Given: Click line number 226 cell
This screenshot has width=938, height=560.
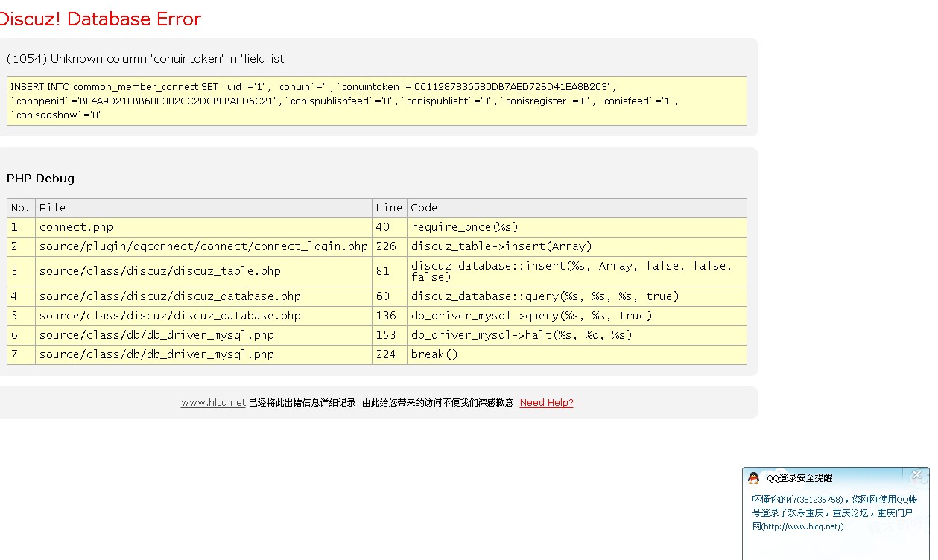Looking at the screenshot, I should [x=386, y=246].
